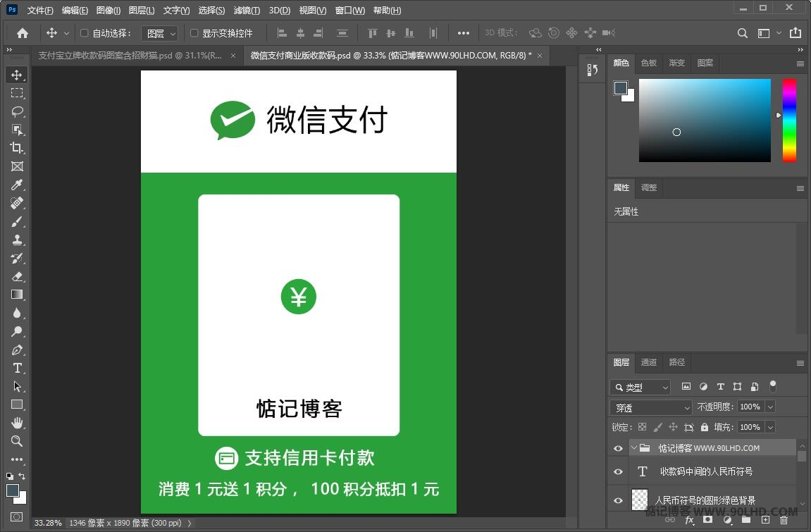Open the 不透明度 slider dropdown arrow
Image resolution: width=811 pixels, height=532 pixels.
point(770,407)
